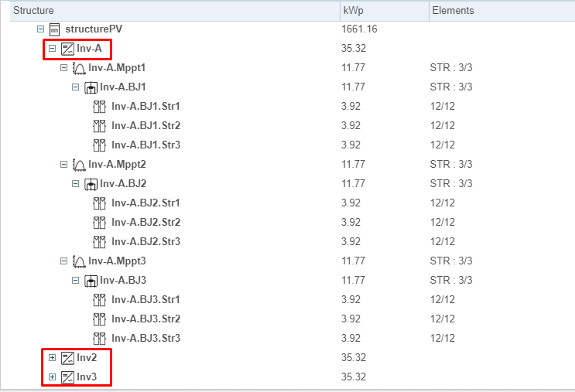The width and height of the screenshot is (575, 392).
Task: Collapse the Inv-A.BJ1 junction box
Action: 76,87
